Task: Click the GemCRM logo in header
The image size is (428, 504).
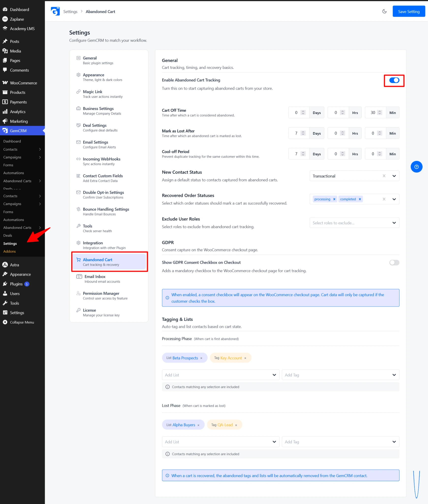Action: coord(55,11)
